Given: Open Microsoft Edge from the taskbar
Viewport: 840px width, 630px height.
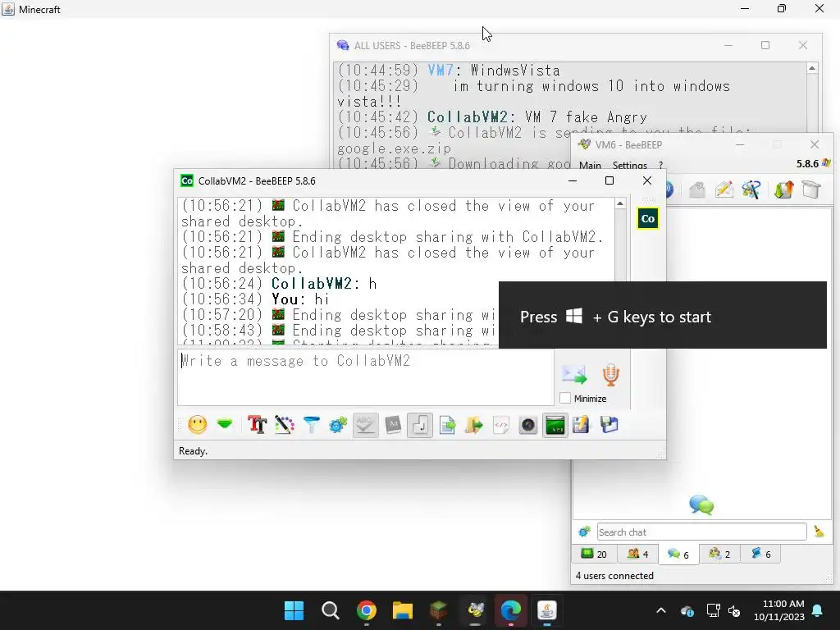Looking at the screenshot, I should tap(511, 610).
